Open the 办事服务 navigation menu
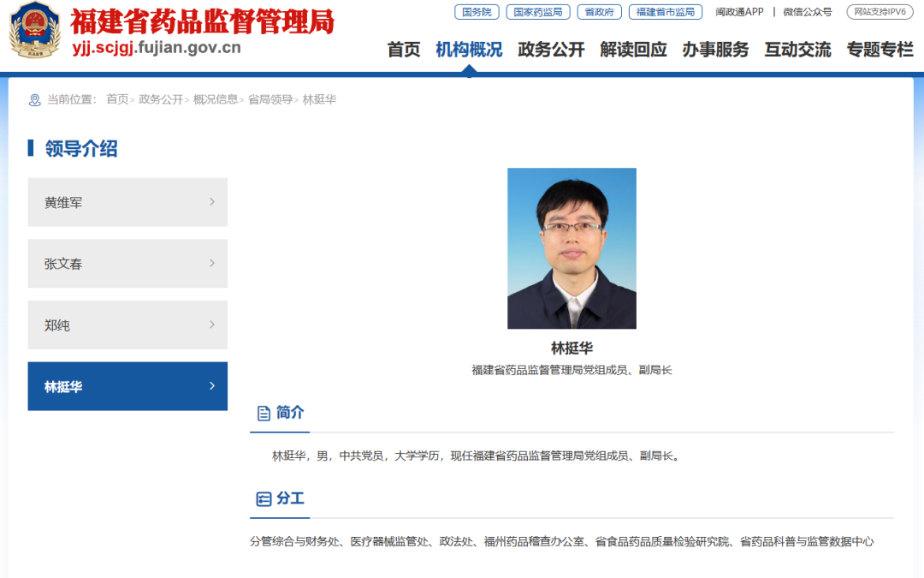The image size is (924, 578). tap(715, 50)
